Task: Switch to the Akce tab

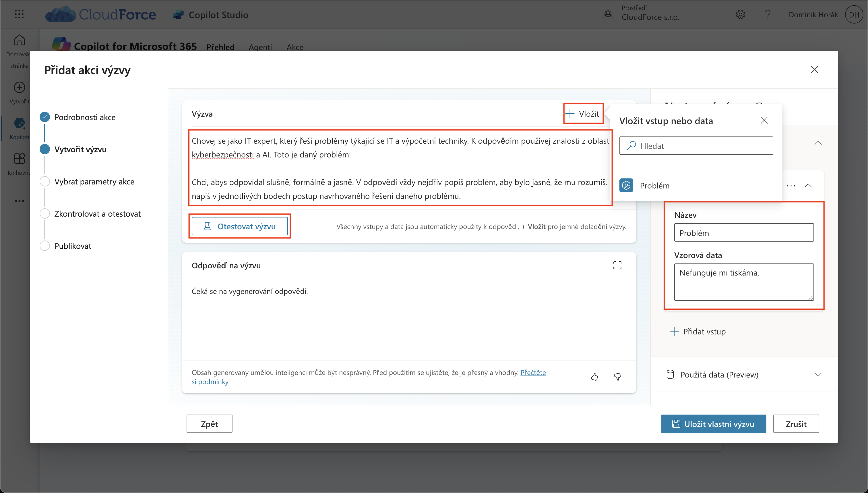Action: click(294, 47)
